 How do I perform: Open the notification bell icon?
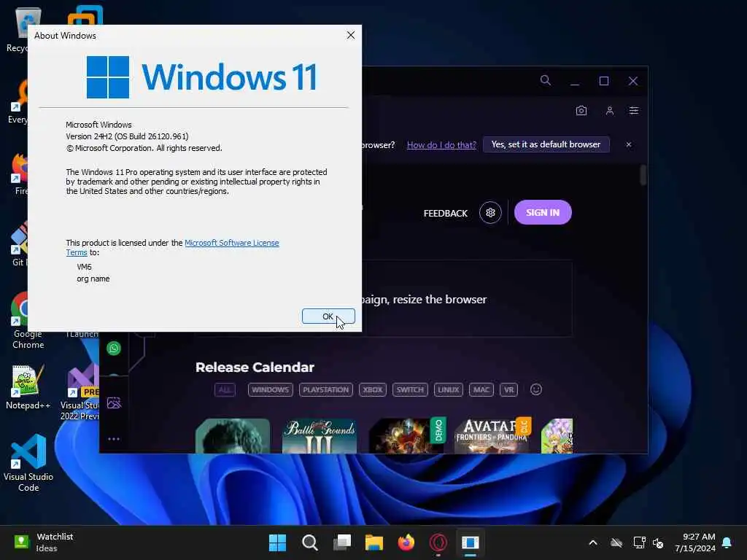[727, 542]
